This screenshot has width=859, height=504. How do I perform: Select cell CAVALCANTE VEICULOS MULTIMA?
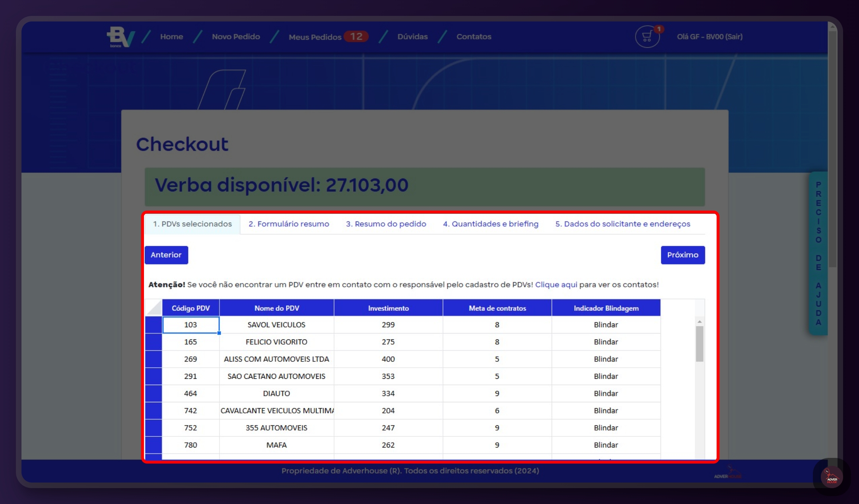276,411
